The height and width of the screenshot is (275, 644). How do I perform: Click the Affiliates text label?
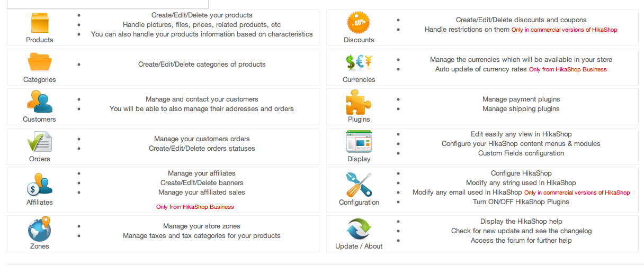[x=40, y=203]
